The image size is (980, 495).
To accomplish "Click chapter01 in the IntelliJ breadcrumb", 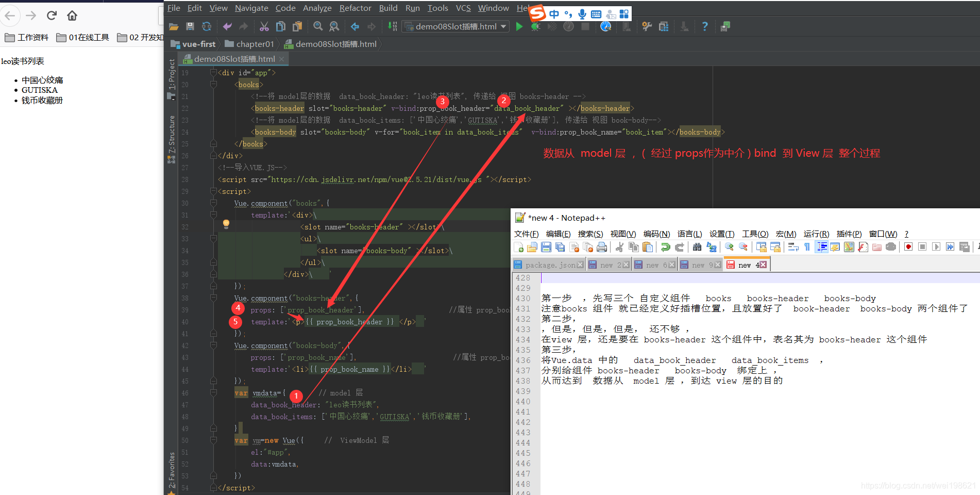I will (249, 44).
